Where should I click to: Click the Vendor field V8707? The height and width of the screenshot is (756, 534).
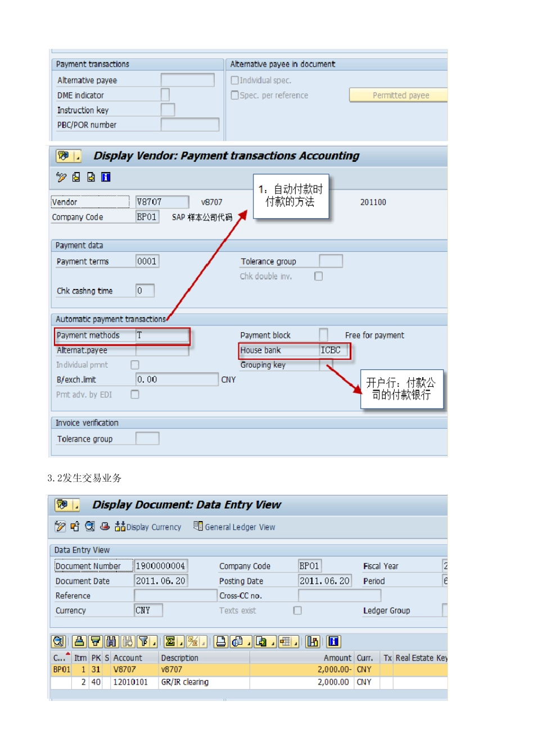162,201
